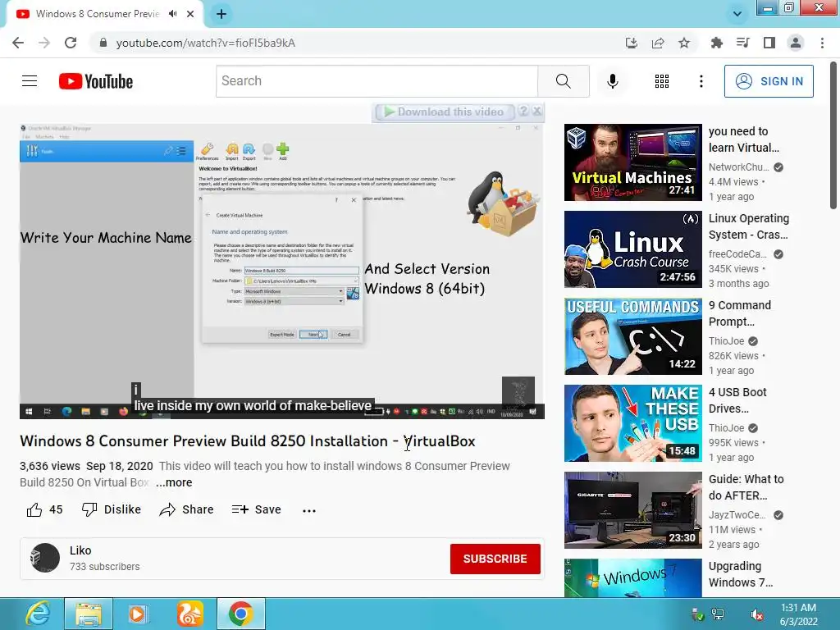Click the search magnifier button

coord(563,81)
